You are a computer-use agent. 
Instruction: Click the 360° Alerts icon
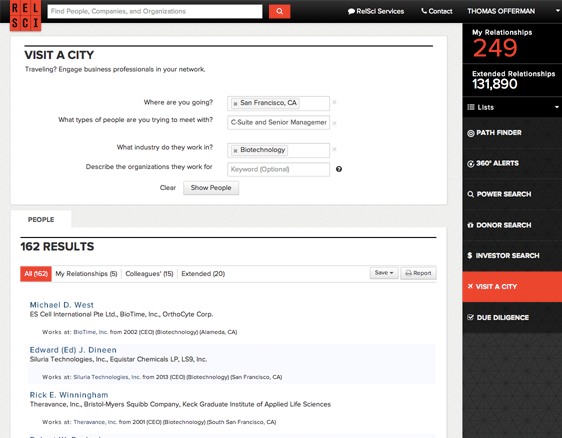[471, 164]
